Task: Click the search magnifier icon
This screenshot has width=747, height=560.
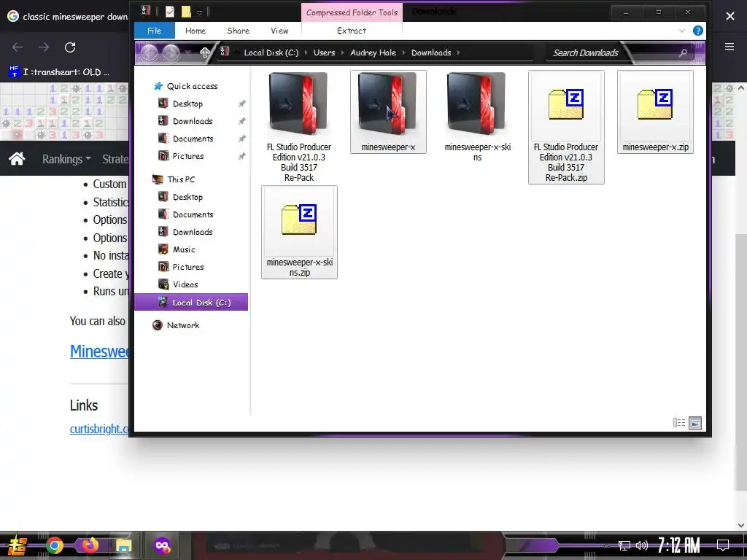Action: tap(683, 52)
